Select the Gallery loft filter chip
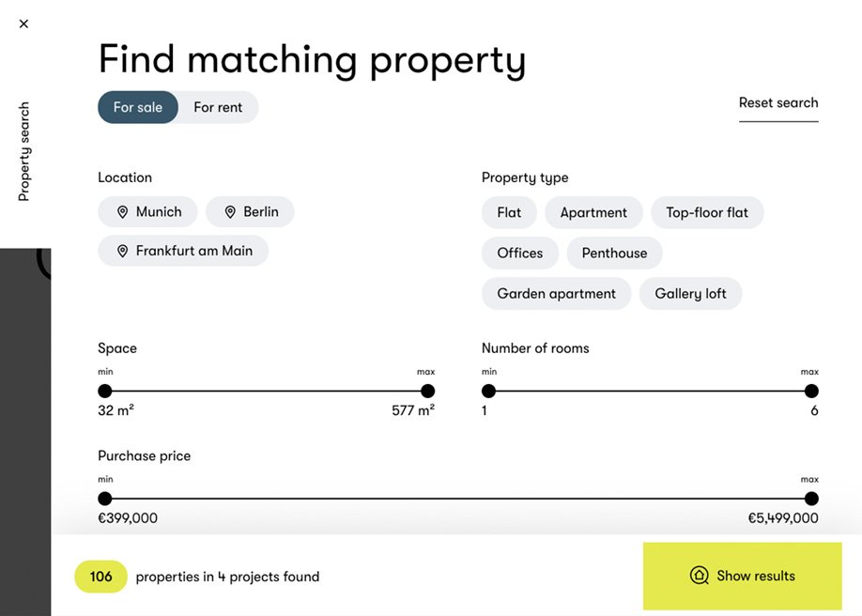The height and width of the screenshot is (616, 862). coord(690,293)
